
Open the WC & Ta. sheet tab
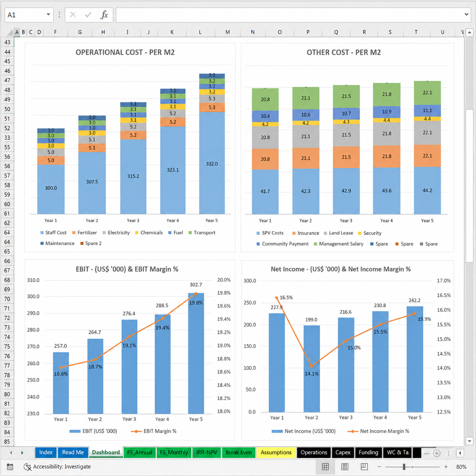(x=398, y=452)
